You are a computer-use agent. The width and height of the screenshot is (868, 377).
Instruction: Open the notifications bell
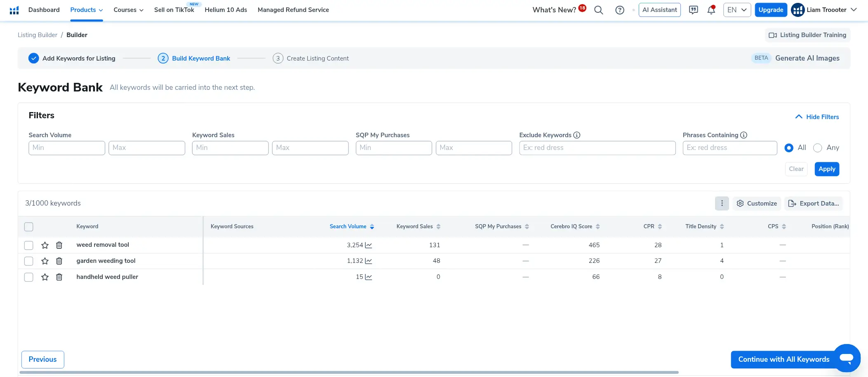(711, 10)
